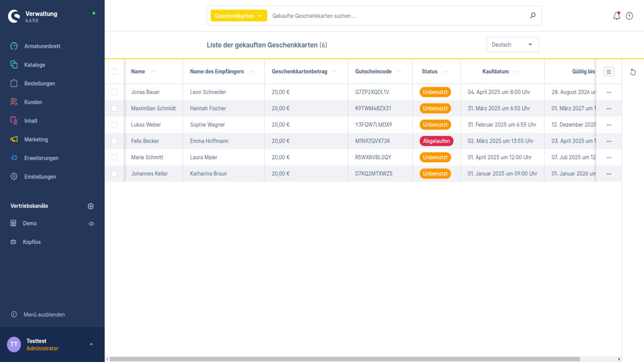Click the scrollbar left arrow
The width and height of the screenshot is (644, 362).
click(107, 359)
